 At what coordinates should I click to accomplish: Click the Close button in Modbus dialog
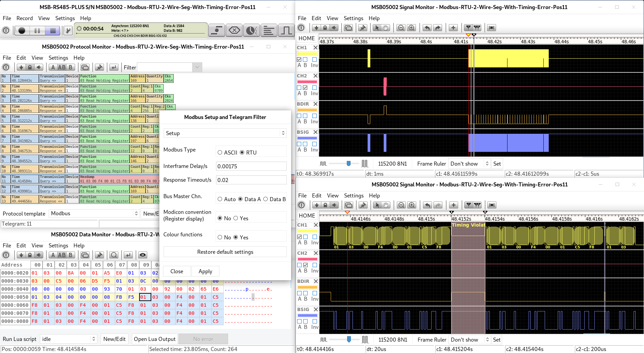point(177,272)
